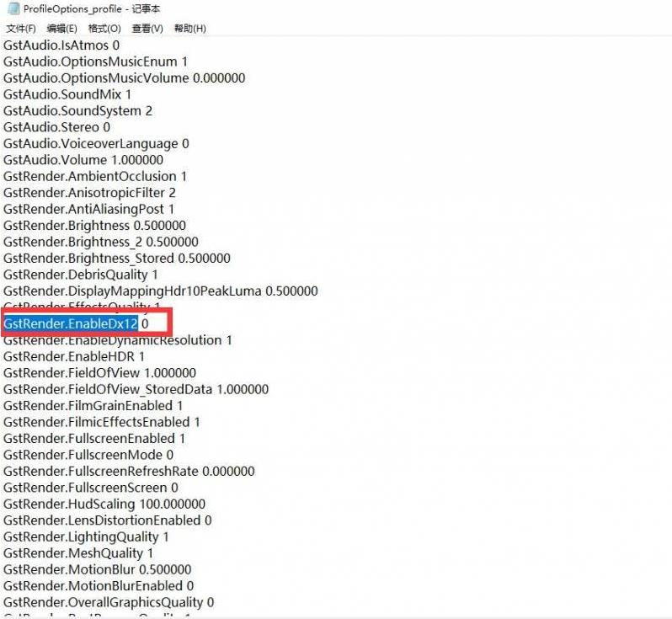
Task: Click the GstRender.FullscreenRefreshRate line
Action: (128, 471)
